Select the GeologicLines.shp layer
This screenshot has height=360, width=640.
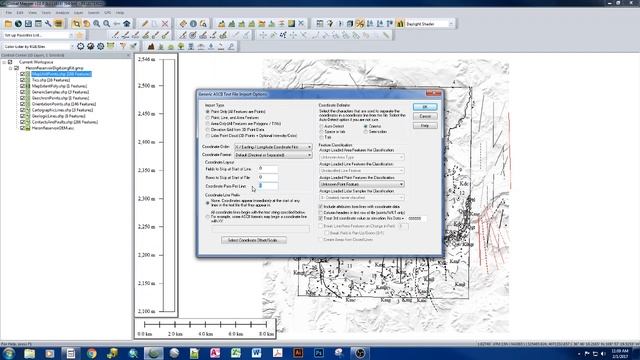coord(58,116)
